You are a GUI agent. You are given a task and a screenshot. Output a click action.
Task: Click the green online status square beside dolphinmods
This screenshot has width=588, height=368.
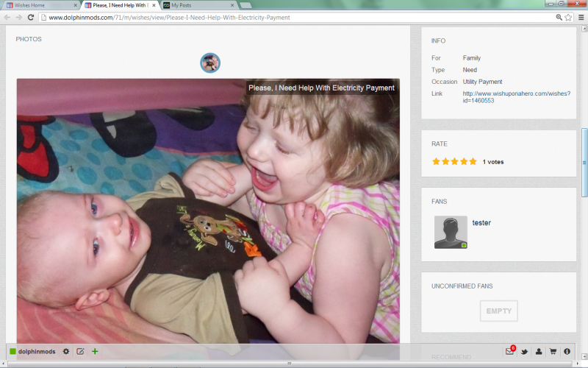pyautogui.click(x=12, y=352)
